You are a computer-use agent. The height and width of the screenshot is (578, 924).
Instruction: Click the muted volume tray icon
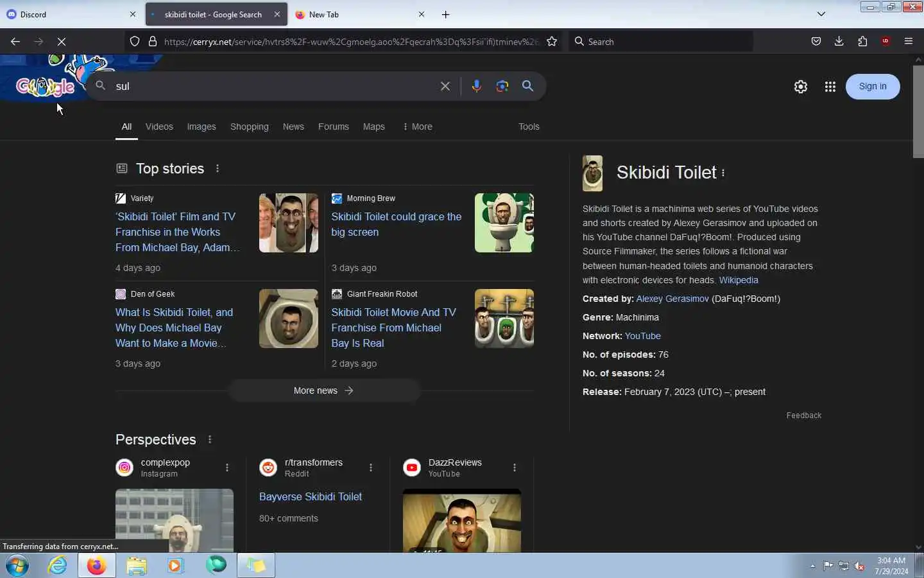[x=860, y=566]
